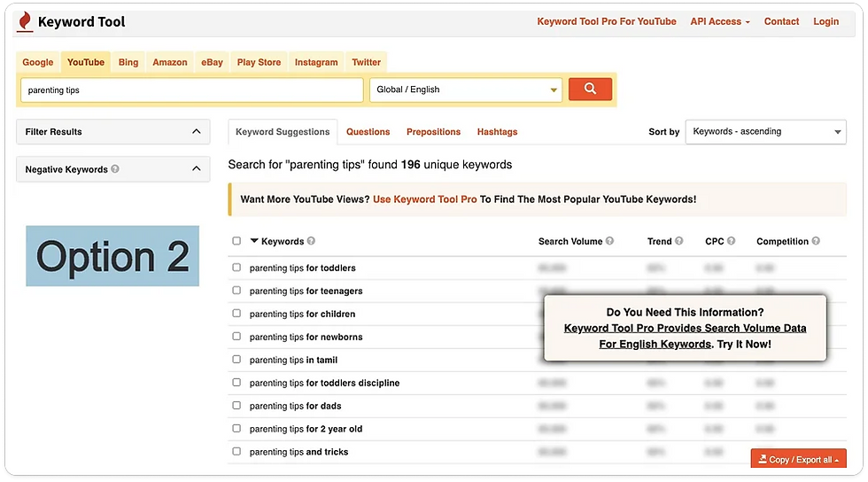This screenshot has width=868, height=482.
Task: Click the Competition column header
Action: (x=782, y=242)
